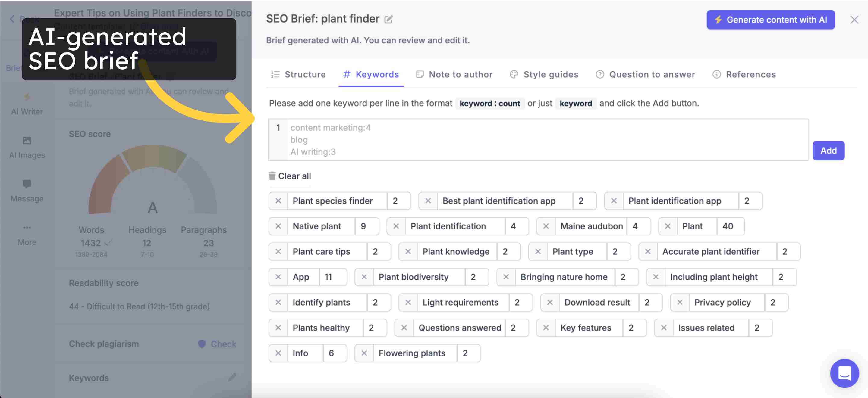The width and height of the screenshot is (868, 398).
Task: Remove the Including plant height keyword
Action: (x=656, y=277)
